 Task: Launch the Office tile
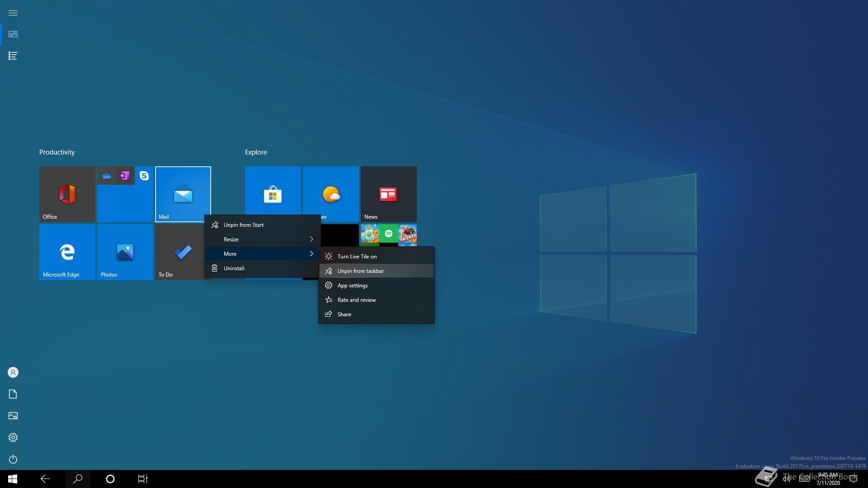coord(67,194)
